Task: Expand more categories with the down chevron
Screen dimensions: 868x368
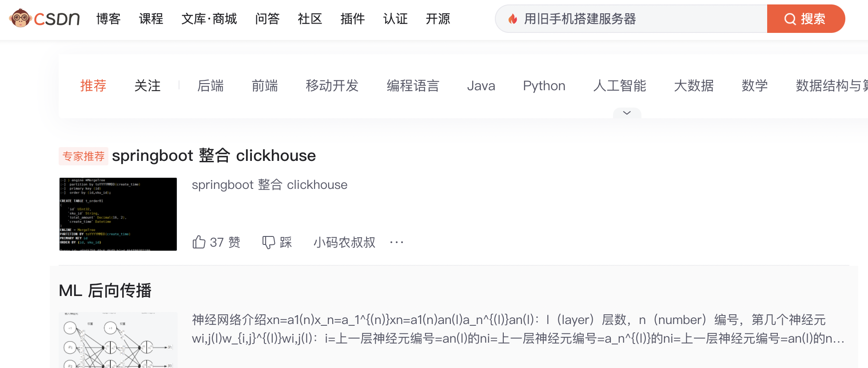Action: click(627, 113)
